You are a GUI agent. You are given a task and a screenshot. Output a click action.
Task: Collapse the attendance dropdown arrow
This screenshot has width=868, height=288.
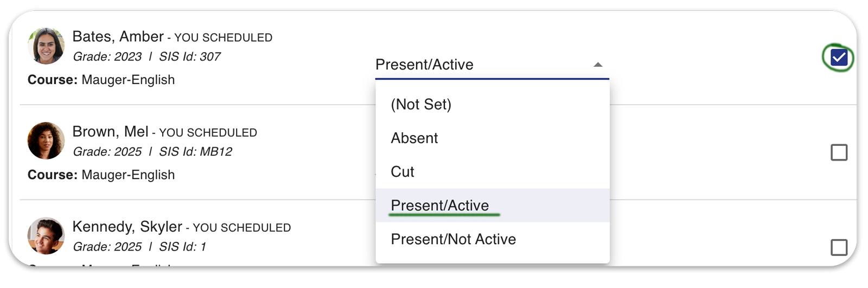tap(598, 65)
